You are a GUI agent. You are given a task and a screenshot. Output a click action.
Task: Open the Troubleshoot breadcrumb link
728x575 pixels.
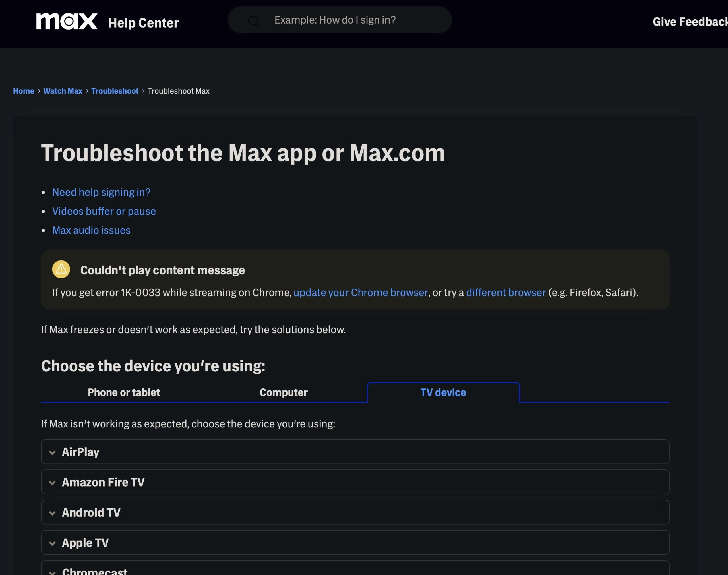click(115, 91)
